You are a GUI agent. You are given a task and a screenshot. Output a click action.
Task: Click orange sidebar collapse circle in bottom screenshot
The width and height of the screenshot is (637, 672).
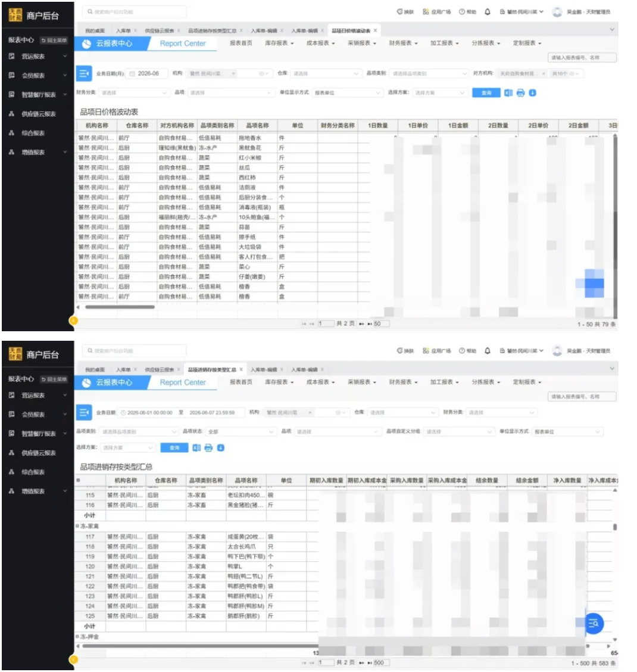point(74,659)
